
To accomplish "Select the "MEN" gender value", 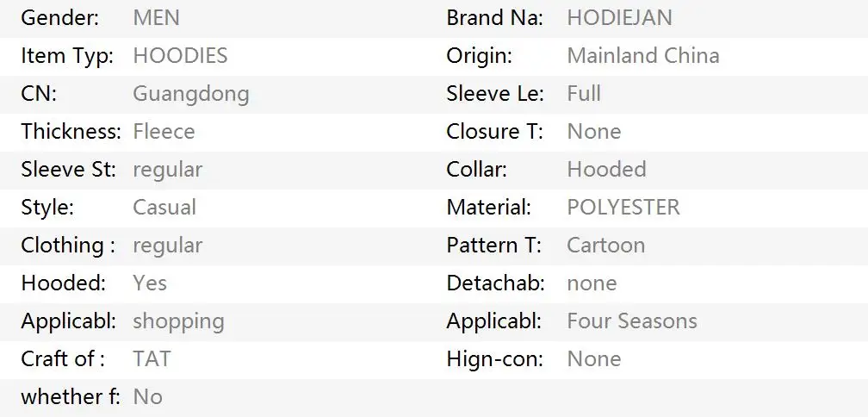I will pyautogui.click(x=156, y=18).
